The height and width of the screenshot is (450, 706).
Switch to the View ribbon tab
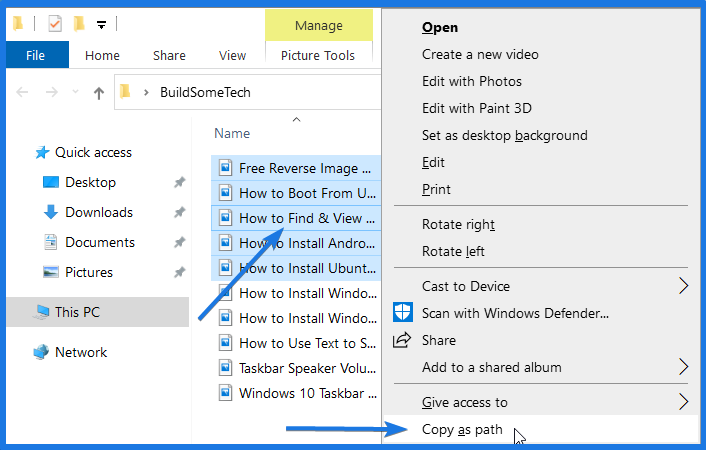coord(232,55)
